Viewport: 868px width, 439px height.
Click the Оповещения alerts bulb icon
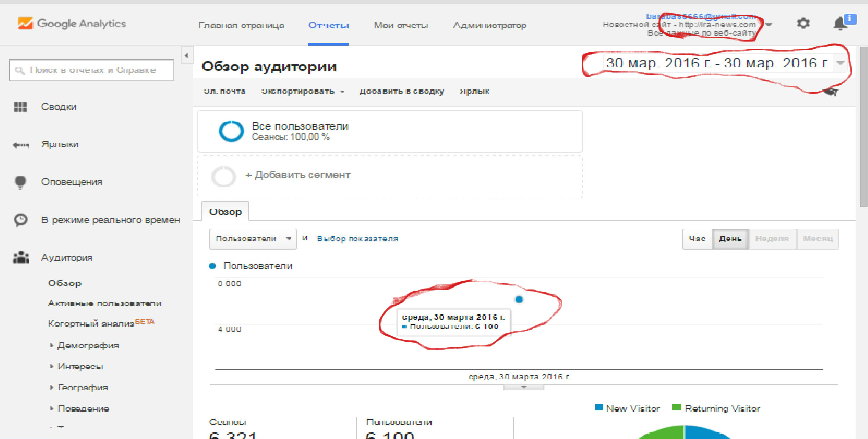pyautogui.click(x=20, y=183)
